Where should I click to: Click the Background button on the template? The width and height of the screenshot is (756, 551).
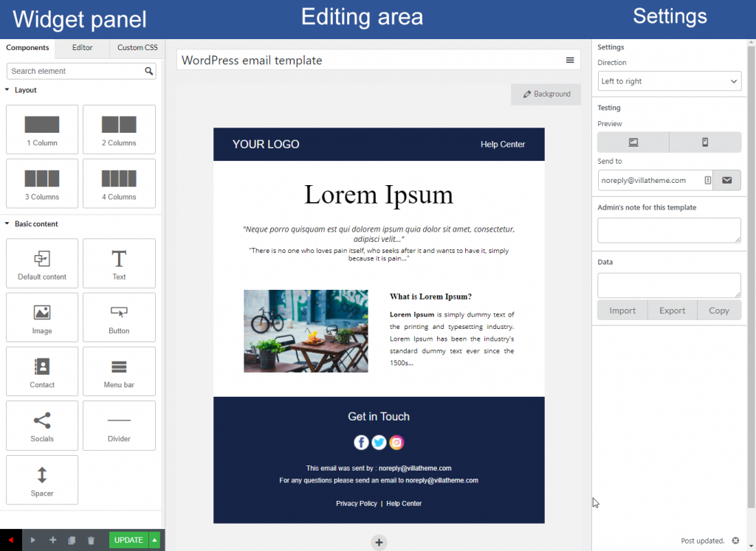point(546,94)
